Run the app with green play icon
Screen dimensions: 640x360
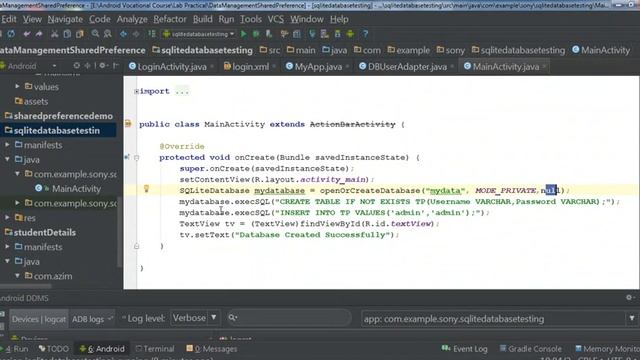click(x=244, y=34)
